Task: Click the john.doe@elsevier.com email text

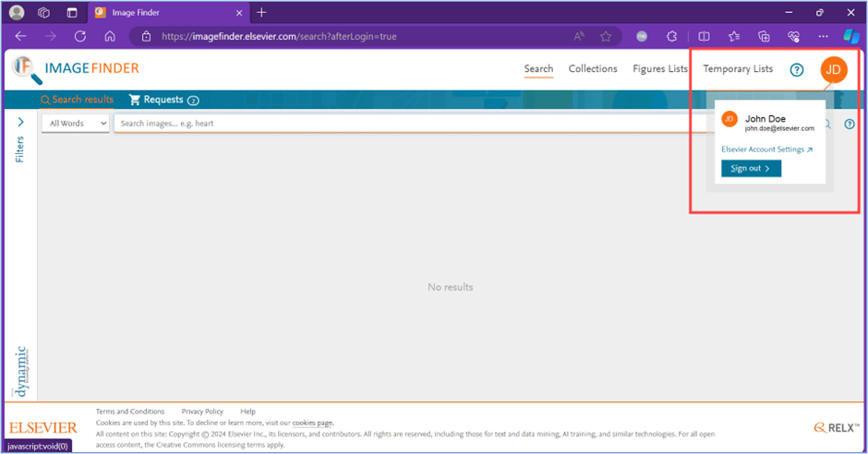Action: [779, 128]
